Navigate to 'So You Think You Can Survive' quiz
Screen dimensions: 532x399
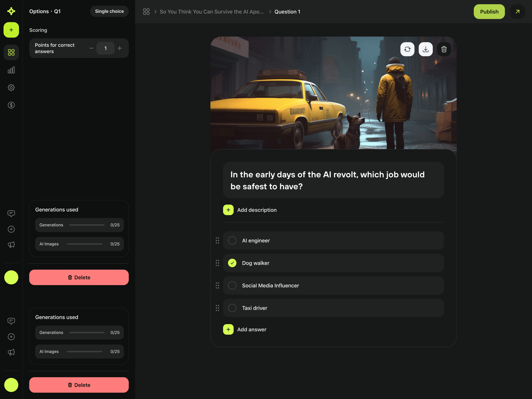(x=211, y=12)
